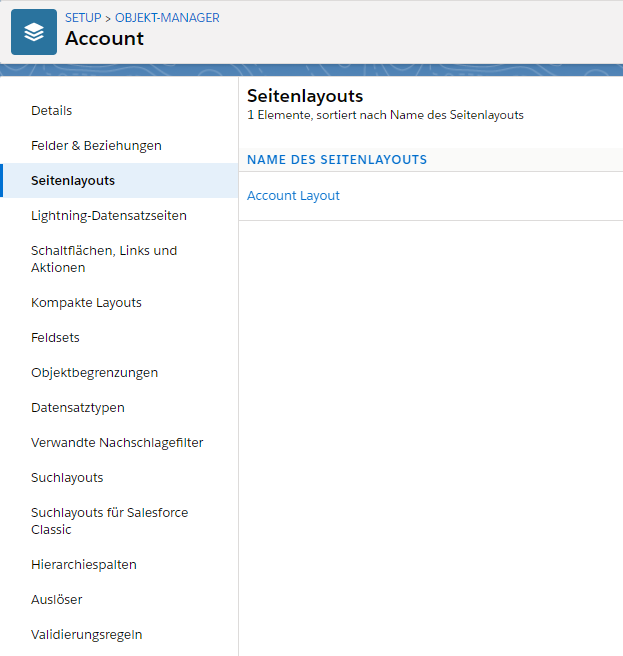Click the Account object stack icon
Screen dimensions: 623x656
(34, 32)
